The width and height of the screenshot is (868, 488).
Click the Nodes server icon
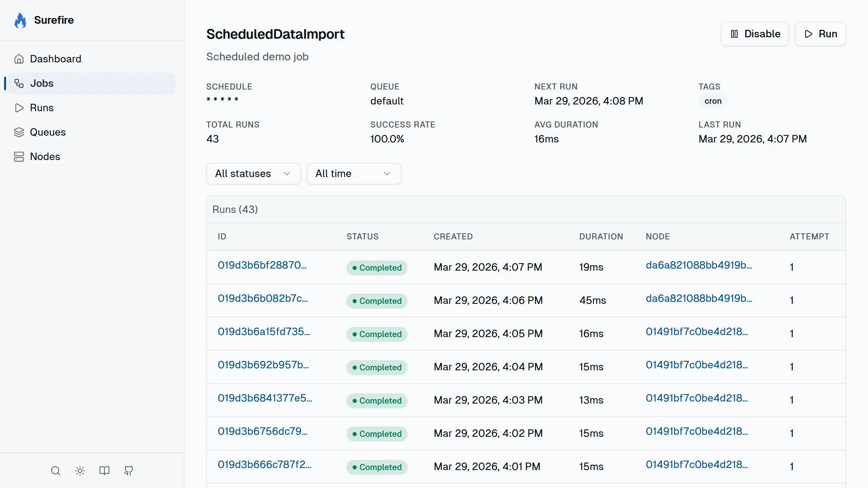click(x=19, y=157)
